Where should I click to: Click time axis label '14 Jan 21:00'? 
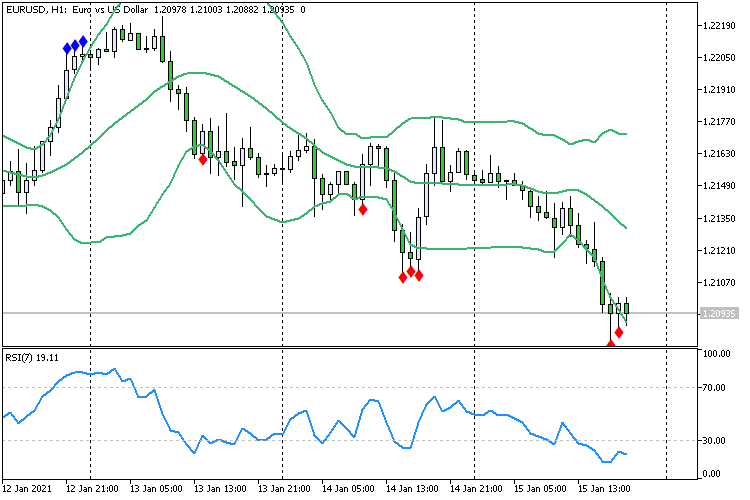(x=476, y=489)
